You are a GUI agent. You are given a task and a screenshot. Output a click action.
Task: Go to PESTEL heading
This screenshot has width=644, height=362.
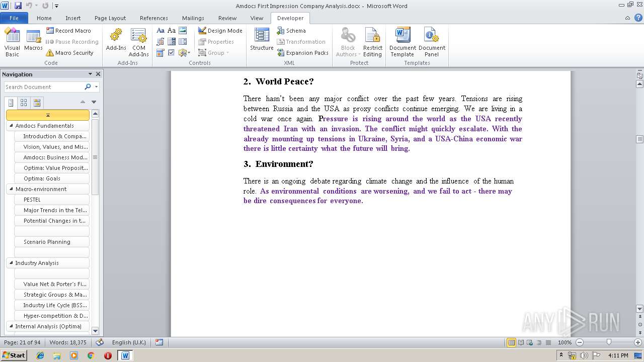(52, 200)
